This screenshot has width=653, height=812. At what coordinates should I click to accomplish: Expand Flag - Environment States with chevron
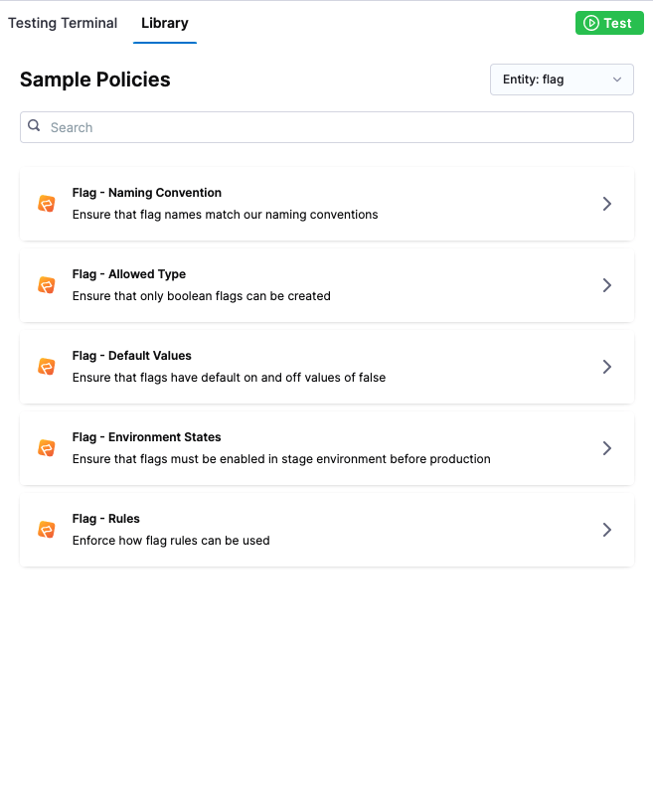(x=606, y=448)
